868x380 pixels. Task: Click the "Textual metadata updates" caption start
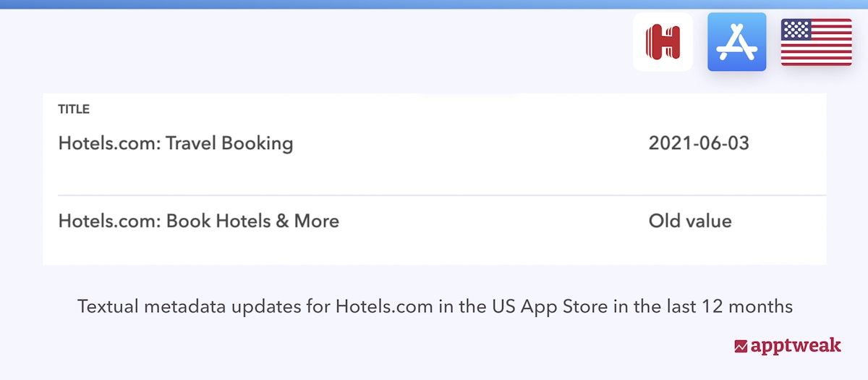[165, 306]
